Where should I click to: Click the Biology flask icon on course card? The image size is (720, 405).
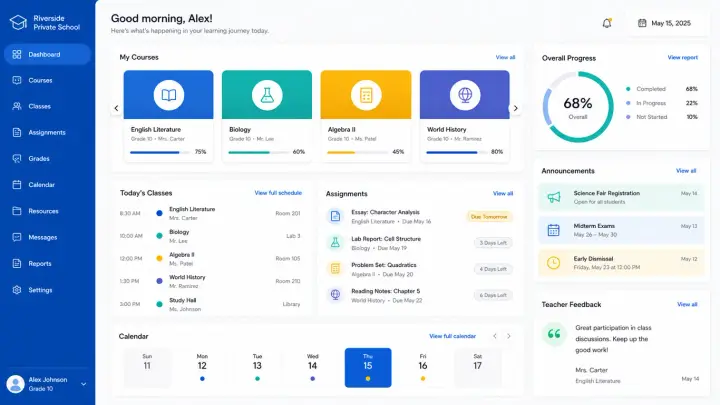(267, 95)
